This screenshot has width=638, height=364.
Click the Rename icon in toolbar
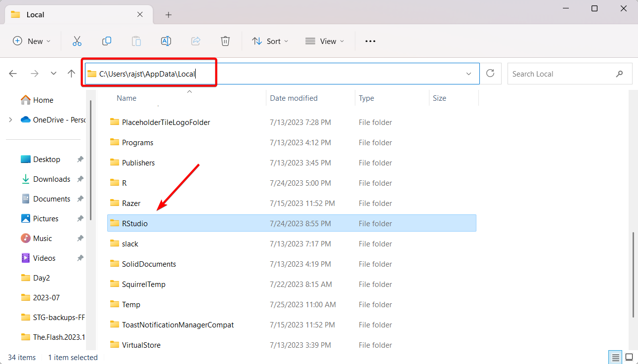[166, 41]
